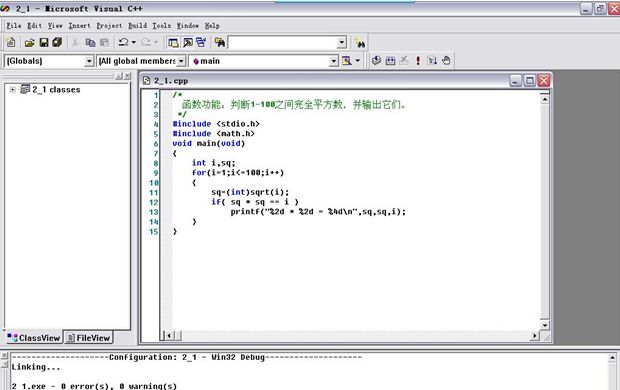Image resolution: width=620 pixels, height=390 pixels.
Task: Click the Paste clipboard icon
Action: pos(104,42)
